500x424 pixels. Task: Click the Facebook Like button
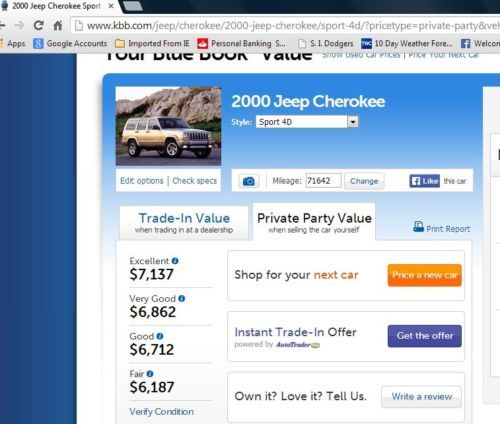pyautogui.click(x=425, y=181)
